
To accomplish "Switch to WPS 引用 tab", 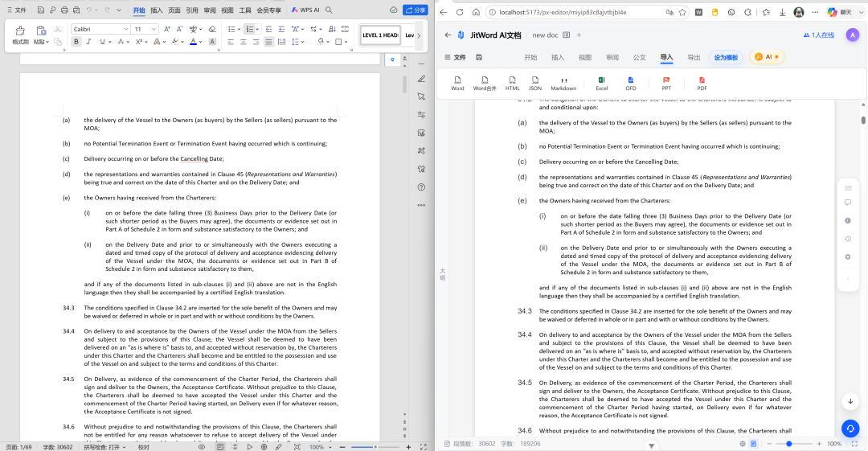I will (192, 10).
